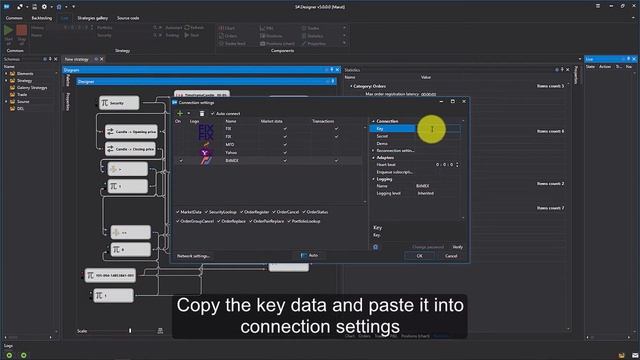Open the Backtesting ribbon tab
The width and height of the screenshot is (640, 360).
pyautogui.click(x=42, y=18)
